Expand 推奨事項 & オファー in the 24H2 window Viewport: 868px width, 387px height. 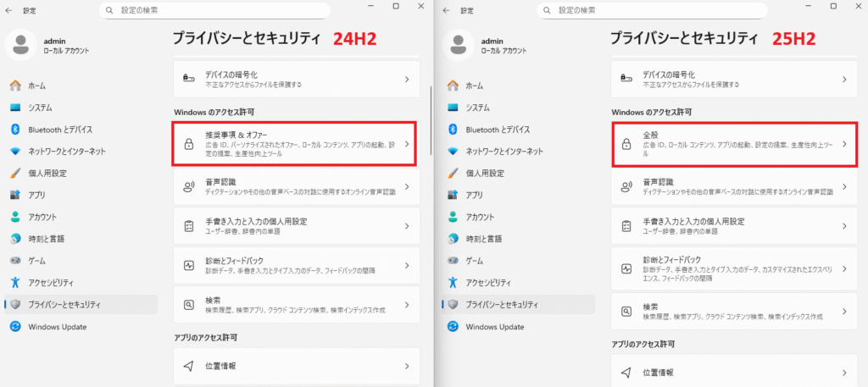click(294, 144)
